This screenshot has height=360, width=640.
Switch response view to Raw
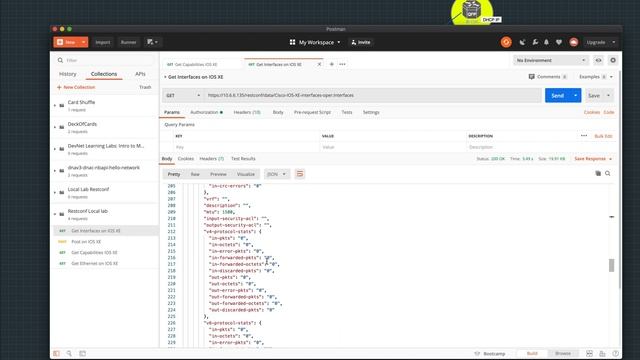(195, 174)
